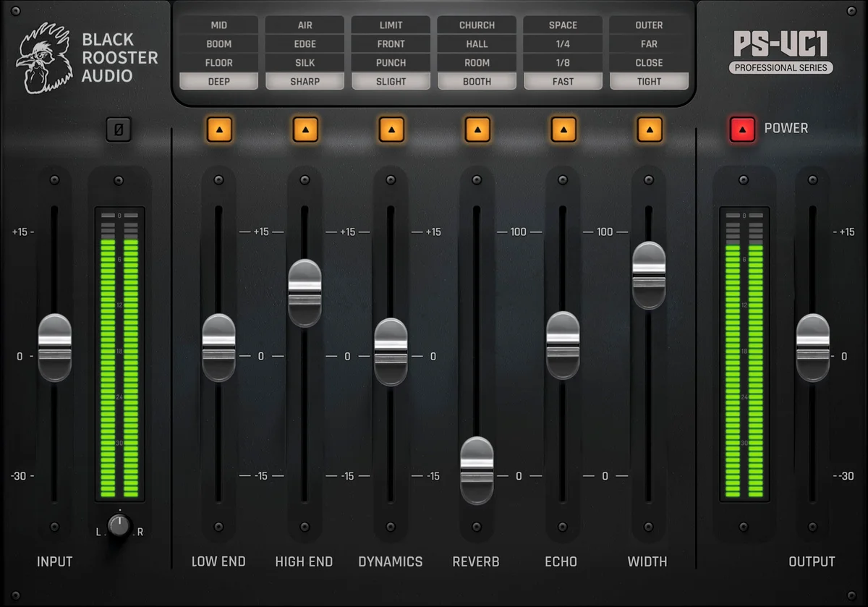Image resolution: width=868 pixels, height=607 pixels.
Task: Click the INPUT fader handle
Action: tap(55, 347)
